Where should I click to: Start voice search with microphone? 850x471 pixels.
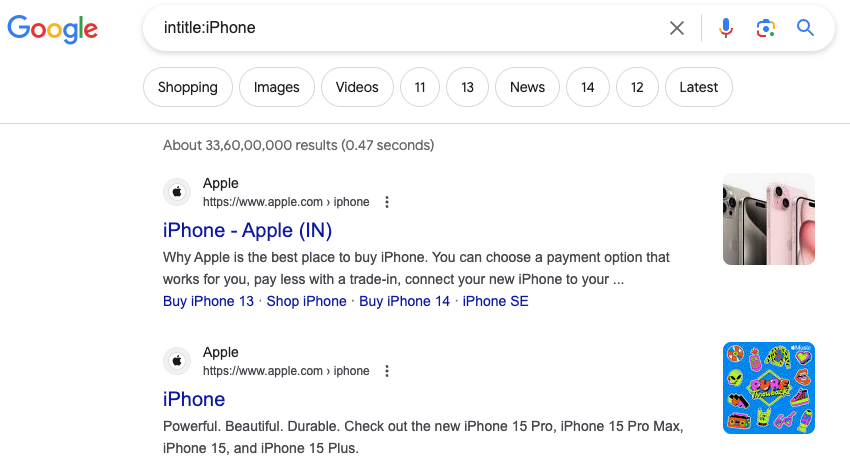726,28
